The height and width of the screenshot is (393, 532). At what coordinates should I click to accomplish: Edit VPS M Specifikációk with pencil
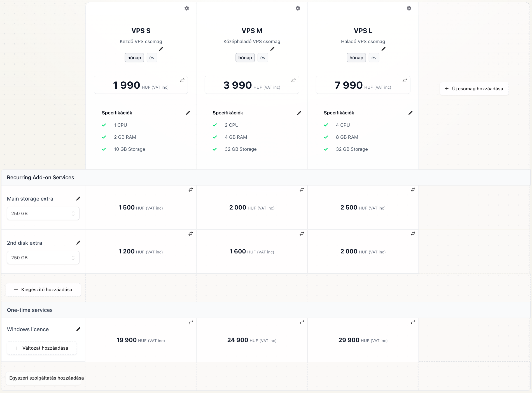click(x=299, y=113)
